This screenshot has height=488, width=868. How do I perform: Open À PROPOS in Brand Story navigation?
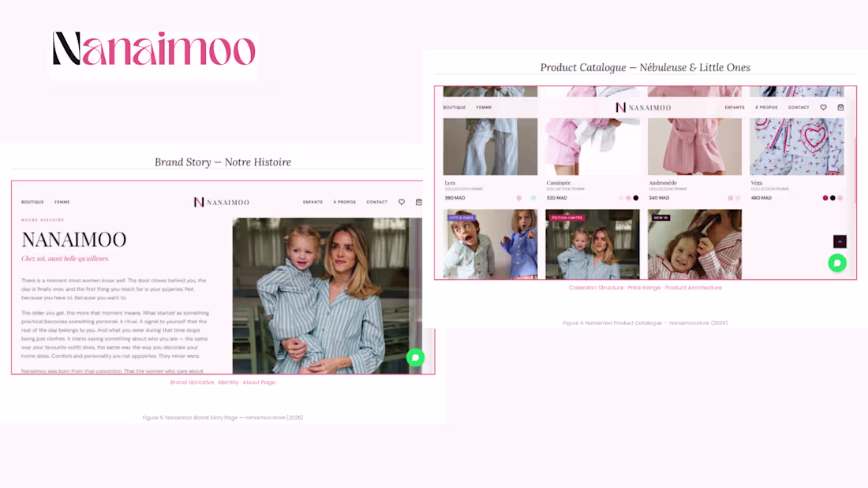point(344,202)
